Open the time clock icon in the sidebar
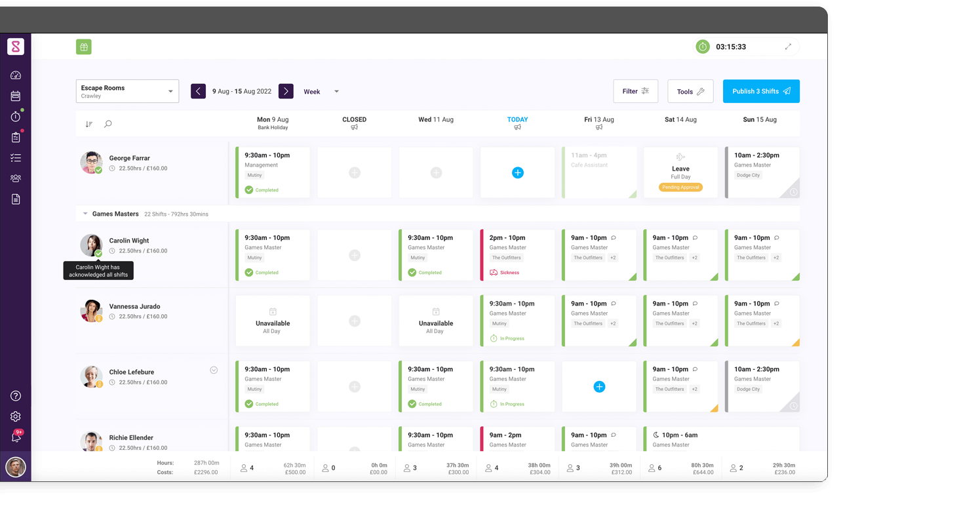 16,116
